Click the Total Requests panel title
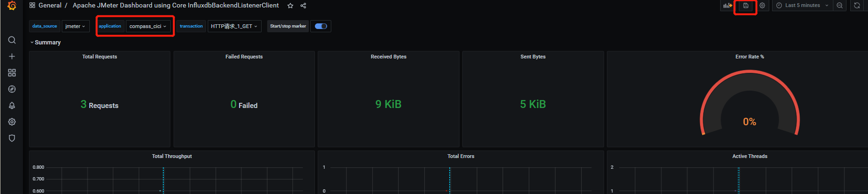The height and width of the screenshot is (194, 868). pyautogui.click(x=100, y=57)
